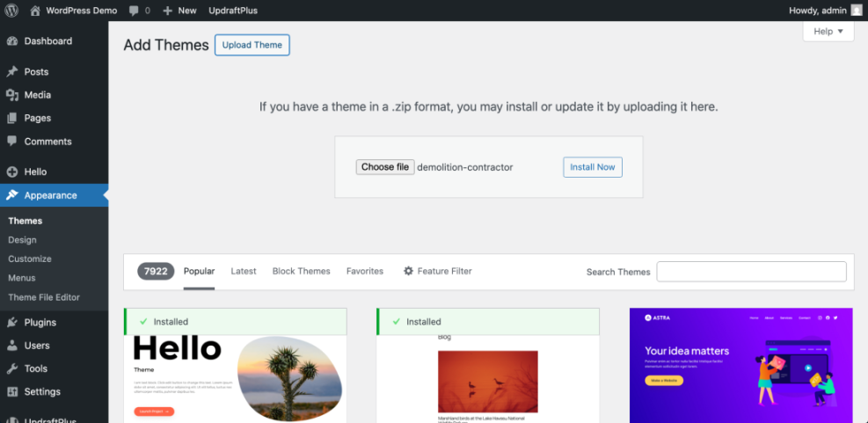Click the Dashboard gauge icon

click(x=12, y=41)
